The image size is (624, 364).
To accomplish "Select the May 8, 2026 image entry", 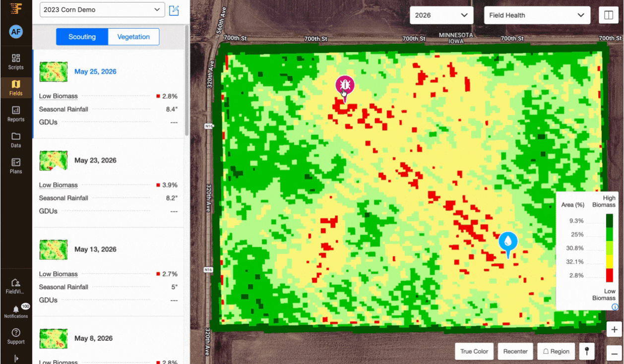I will click(108, 341).
